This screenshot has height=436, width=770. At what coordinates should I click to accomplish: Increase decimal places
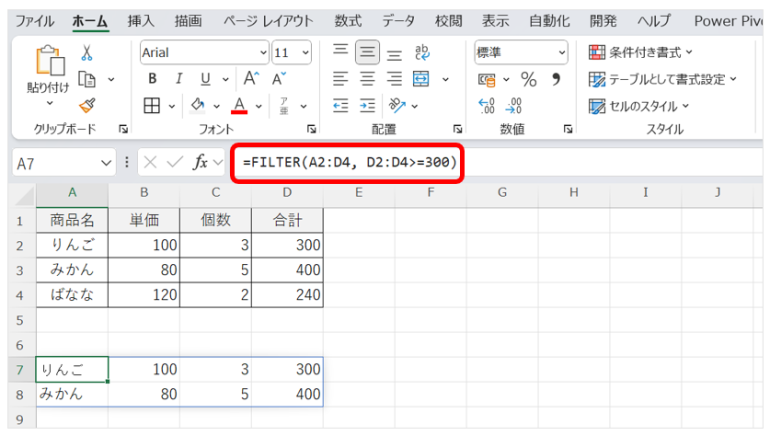coord(487,106)
